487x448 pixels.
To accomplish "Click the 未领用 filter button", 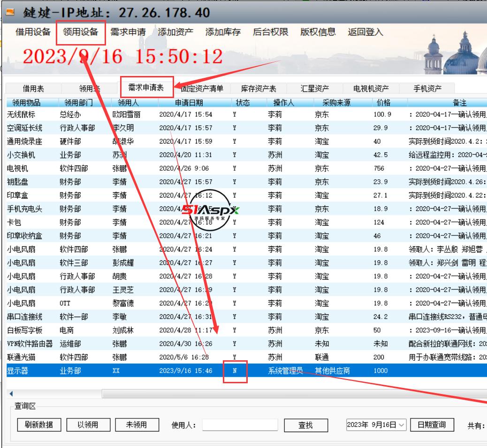I will pos(137,425).
